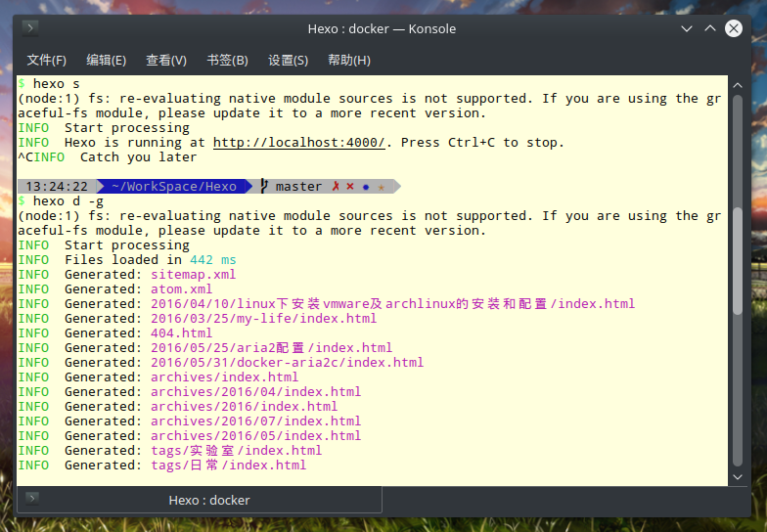
Task: Close the Konsole window
Action: pyautogui.click(x=734, y=28)
